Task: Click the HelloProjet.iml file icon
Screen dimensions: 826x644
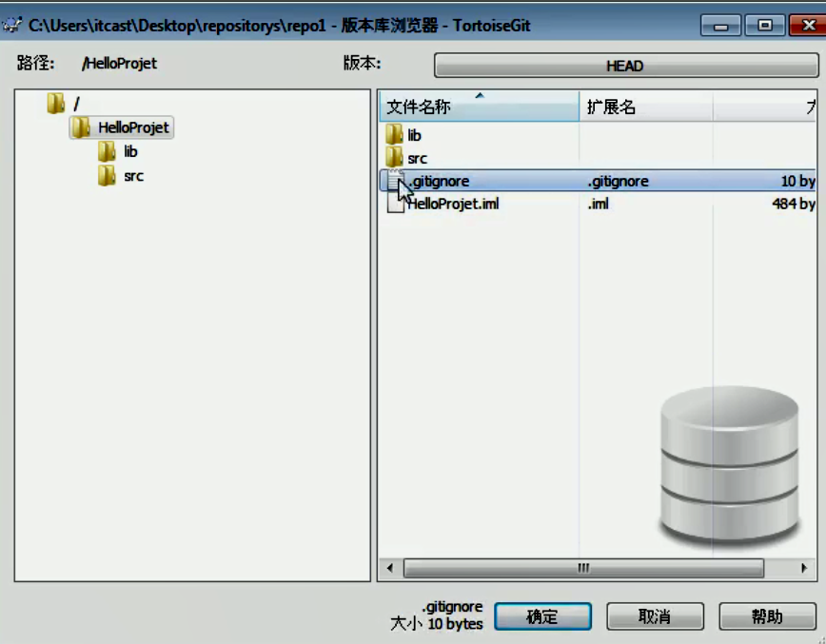Action: click(395, 204)
